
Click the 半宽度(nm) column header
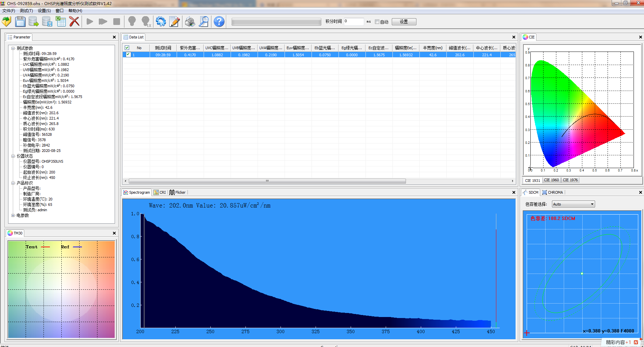[433, 48]
